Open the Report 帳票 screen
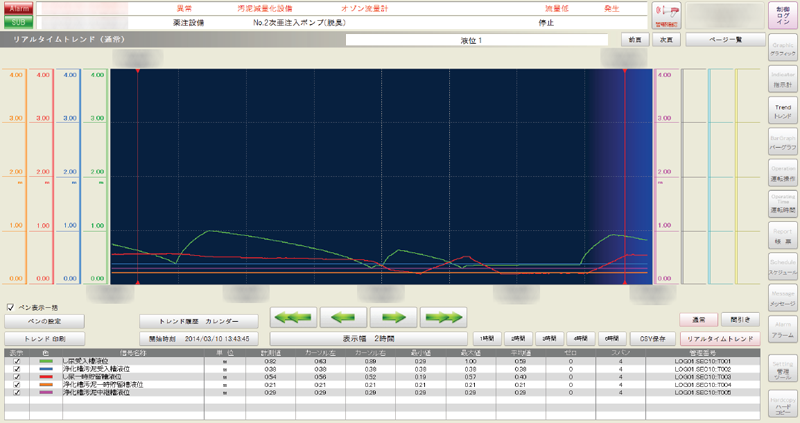800x423 pixels. [783, 236]
